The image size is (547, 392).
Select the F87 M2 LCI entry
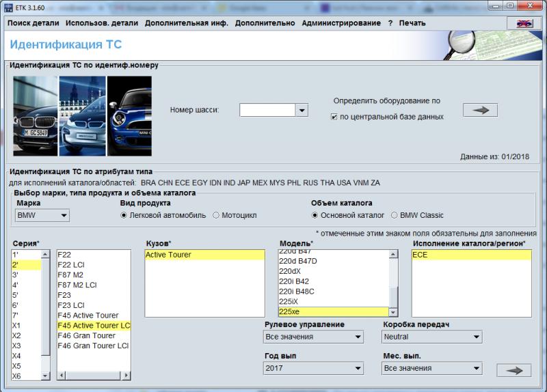[94, 285]
